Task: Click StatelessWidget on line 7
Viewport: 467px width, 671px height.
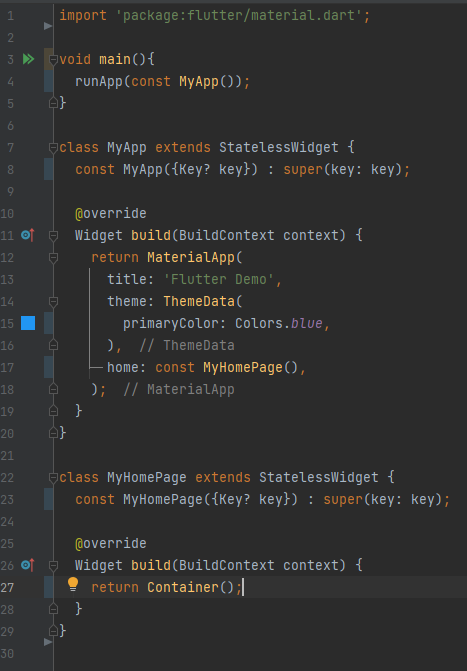Action: (279, 147)
